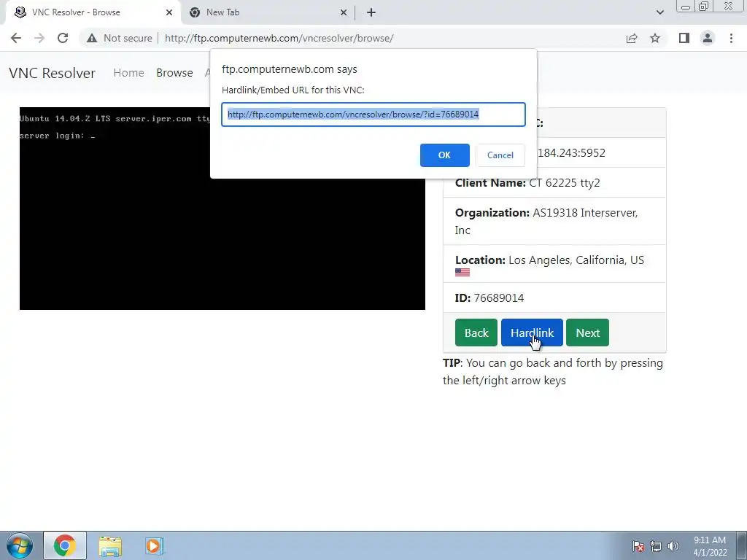Screen dimensions: 747x560
Task: Open the side panel icon
Action: point(684,38)
